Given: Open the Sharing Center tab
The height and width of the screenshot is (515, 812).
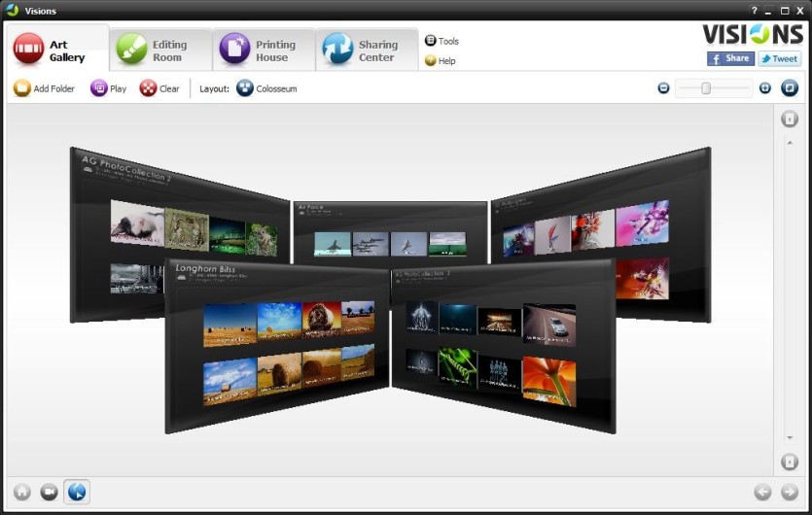Looking at the screenshot, I should coord(367,51).
